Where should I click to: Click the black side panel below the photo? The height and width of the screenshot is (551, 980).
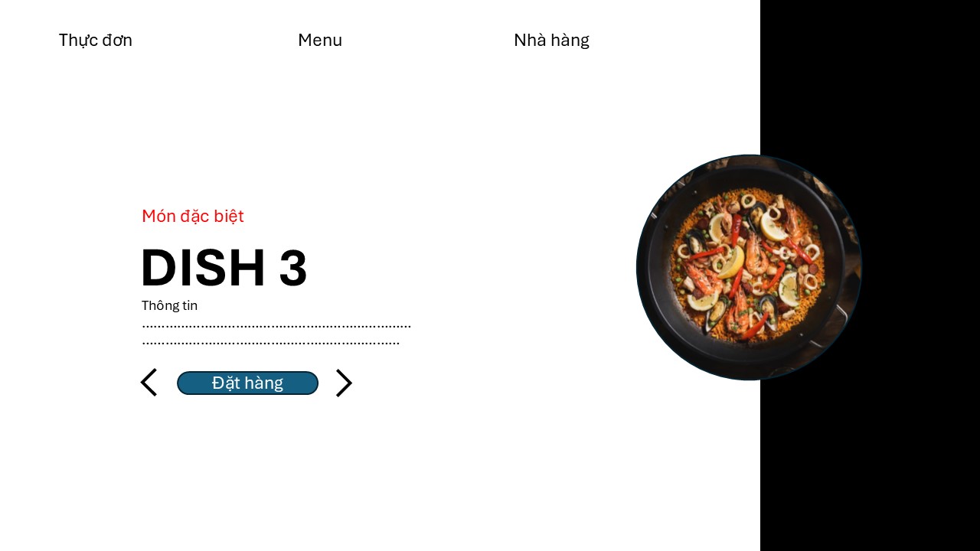pyautogui.click(x=870, y=465)
